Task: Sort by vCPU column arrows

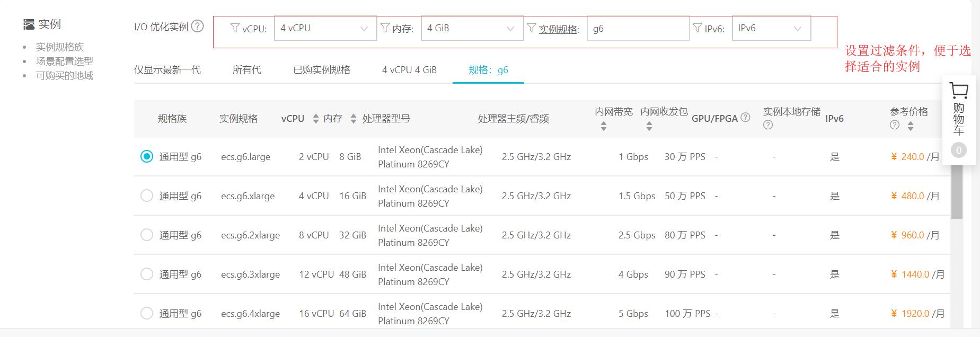Action: tap(316, 118)
